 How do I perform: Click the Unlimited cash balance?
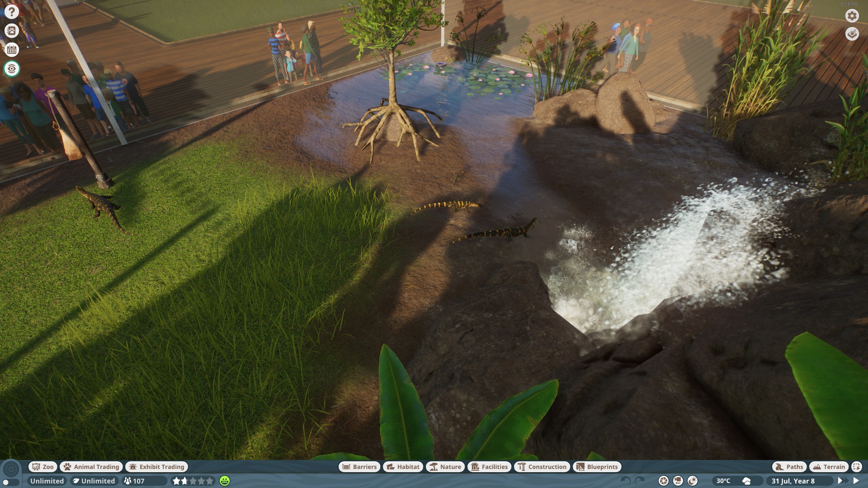[47, 481]
